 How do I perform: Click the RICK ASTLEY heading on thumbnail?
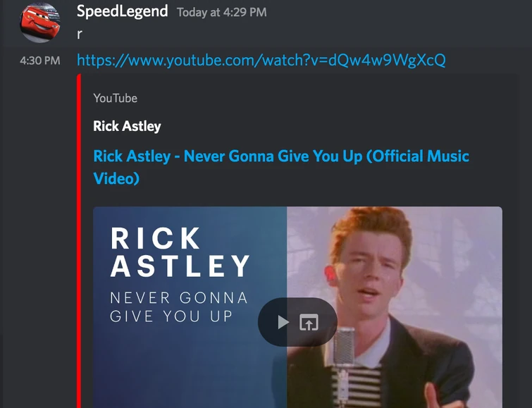[180, 252]
